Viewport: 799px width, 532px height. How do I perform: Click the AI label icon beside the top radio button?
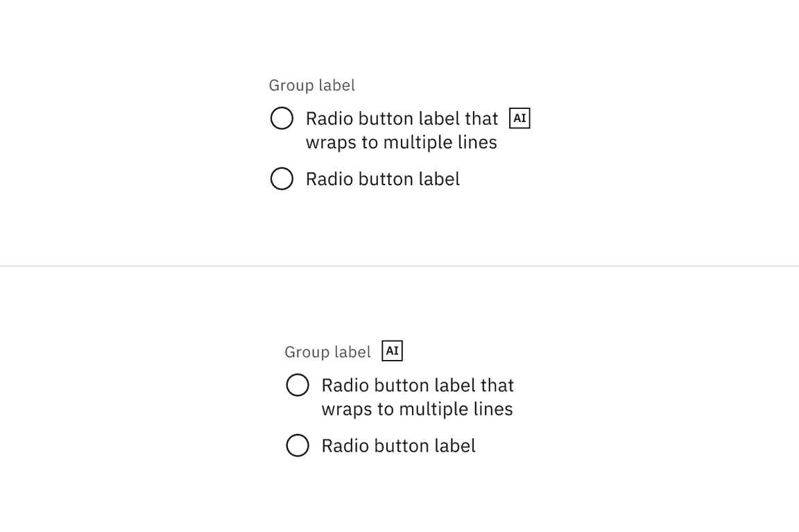(x=519, y=118)
